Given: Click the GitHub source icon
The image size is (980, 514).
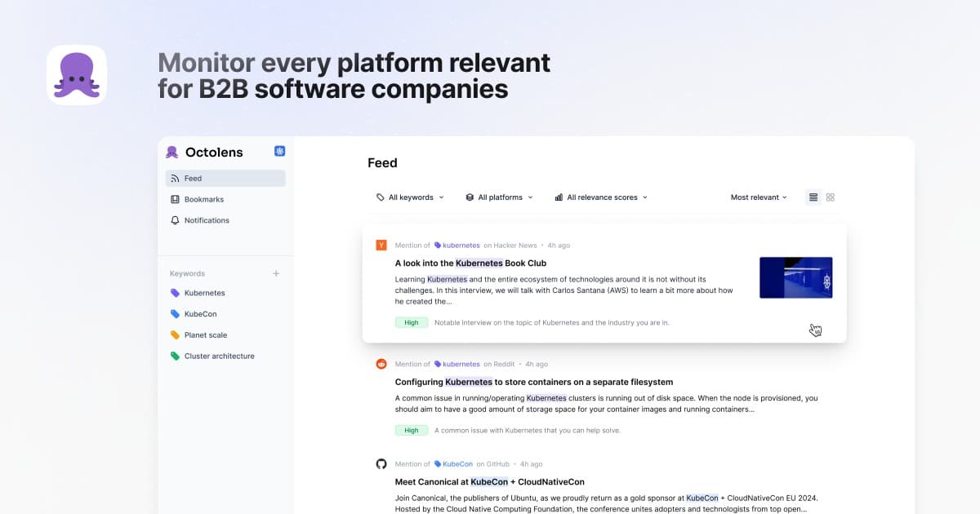Looking at the screenshot, I should 381,463.
